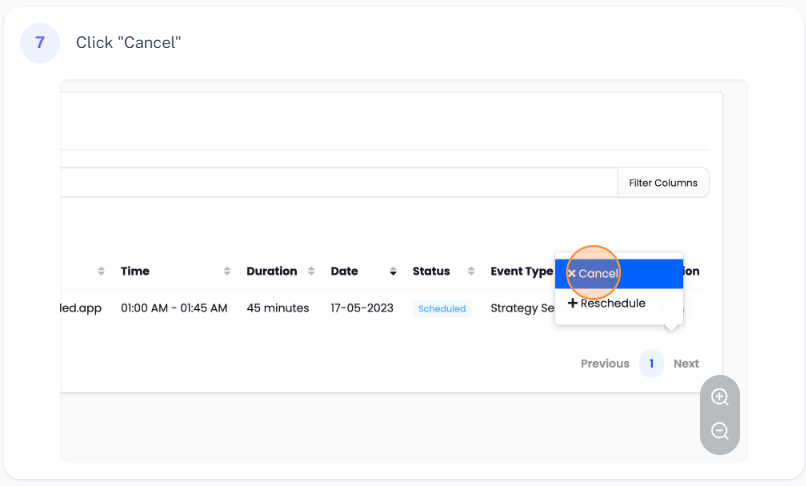This screenshot has width=806, height=486.
Task: Open the Filter Columns options
Action: [663, 183]
